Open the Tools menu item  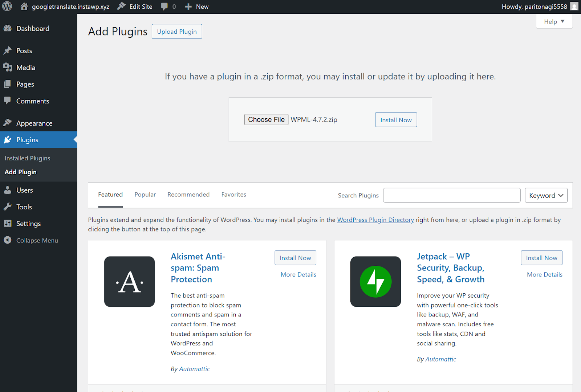38,207
